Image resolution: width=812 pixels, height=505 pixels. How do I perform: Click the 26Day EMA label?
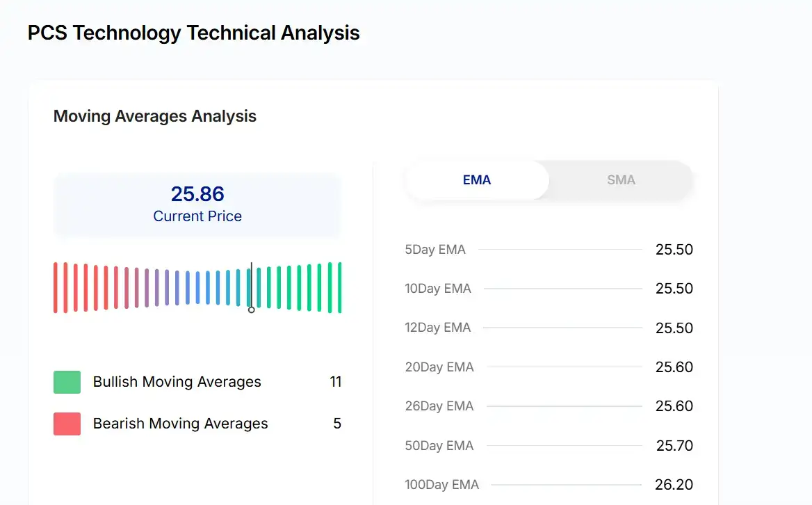pyautogui.click(x=439, y=406)
